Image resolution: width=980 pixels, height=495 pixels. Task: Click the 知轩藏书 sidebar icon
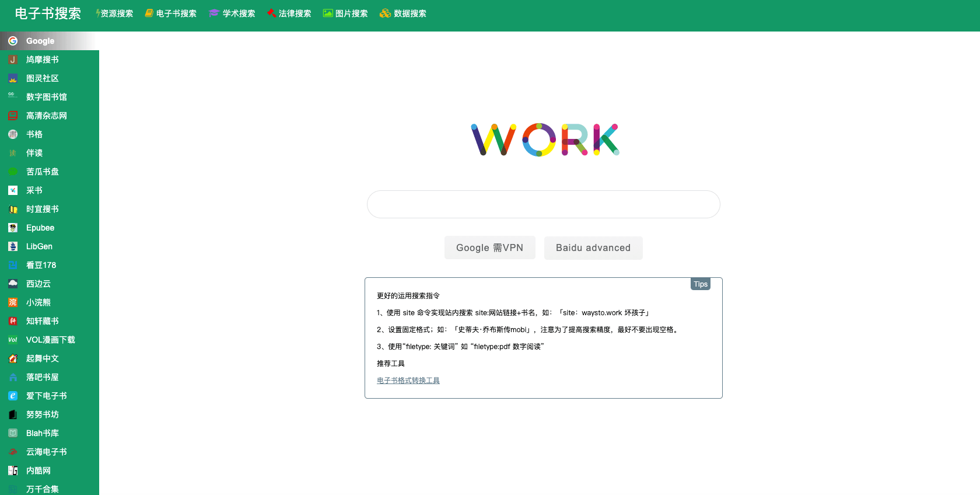(13, 321)
